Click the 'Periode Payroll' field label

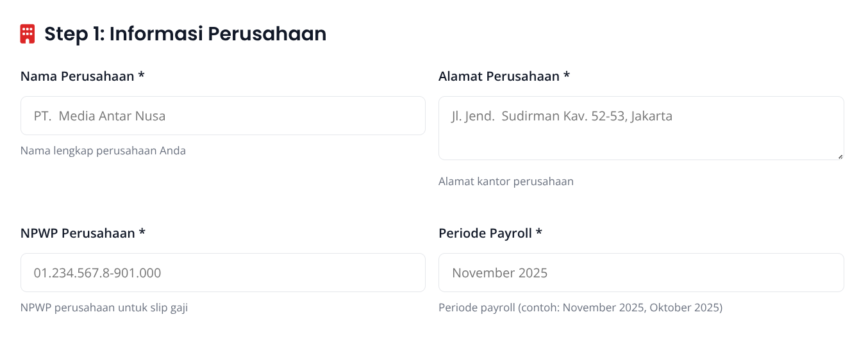pos(485,233)
